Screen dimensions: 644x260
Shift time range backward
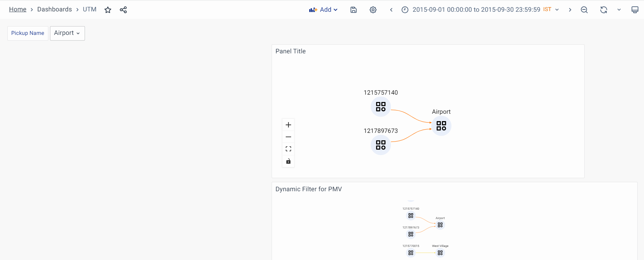[391, 10]
